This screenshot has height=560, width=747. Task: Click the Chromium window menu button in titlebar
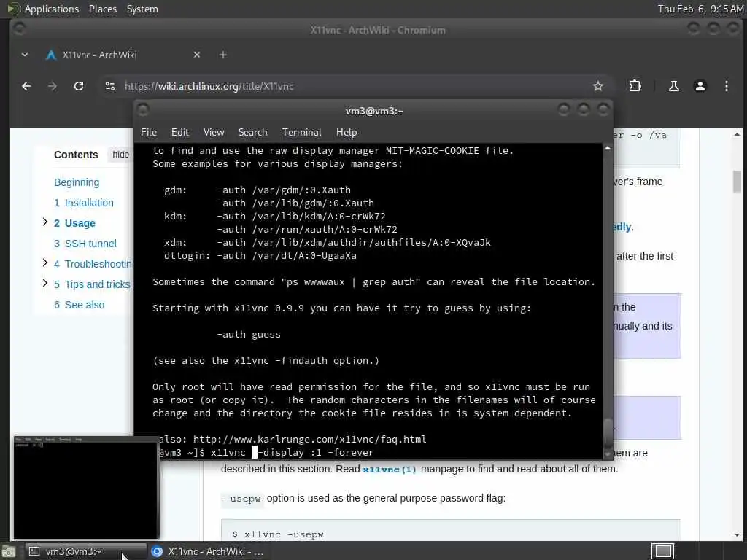[19, 29]
